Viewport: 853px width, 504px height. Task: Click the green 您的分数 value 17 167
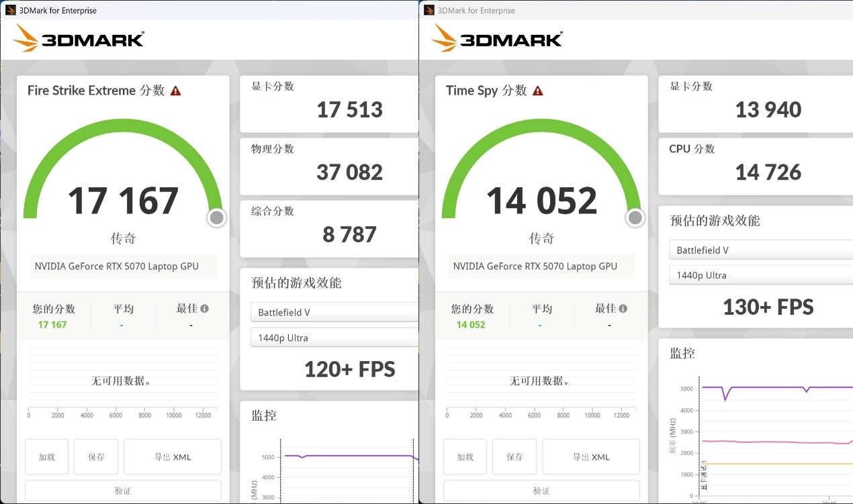pos(52,325)
